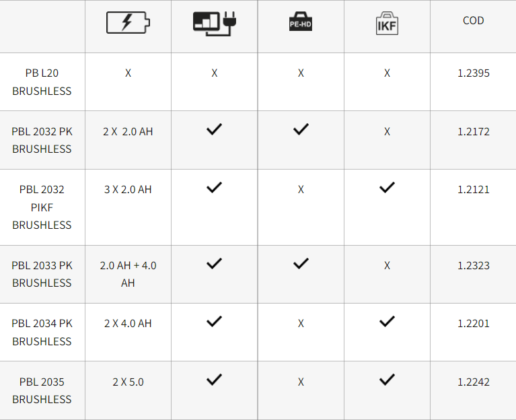Viewport: 516px width, 420px height.
Task: Click the PE-HD case icon
Action: tap(301, 22)
